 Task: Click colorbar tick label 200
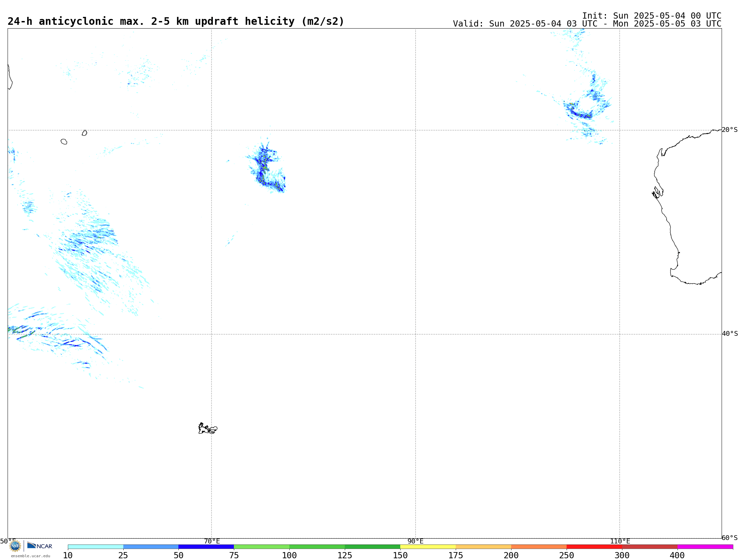pos(511,556)
